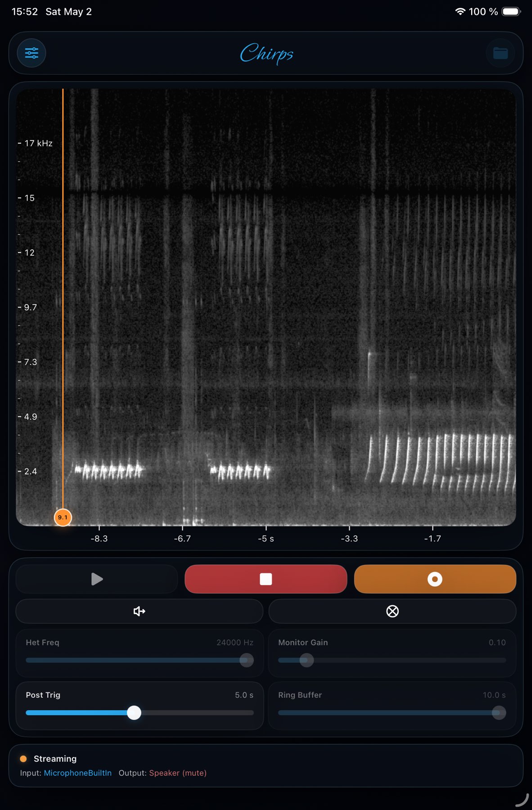This screenshot has width=532, height=810.
Task: Click the Streaming status label
Action: pyautogui.click(x=55, y=759)
